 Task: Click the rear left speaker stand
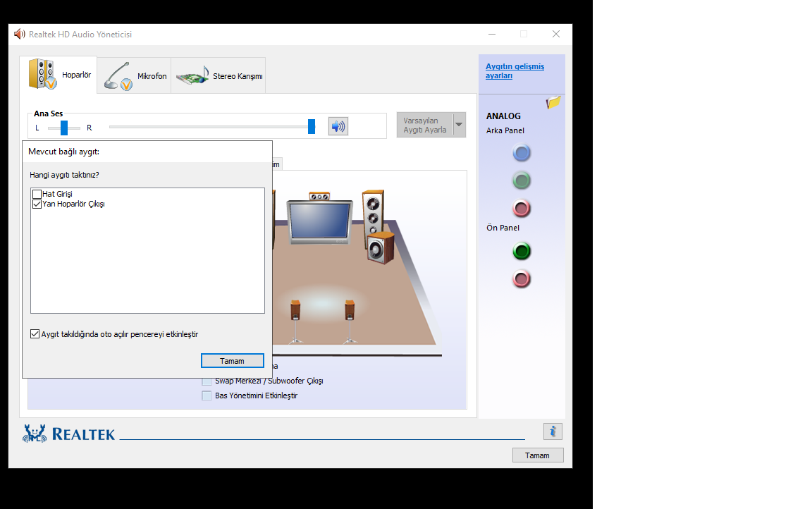[296, 321]
